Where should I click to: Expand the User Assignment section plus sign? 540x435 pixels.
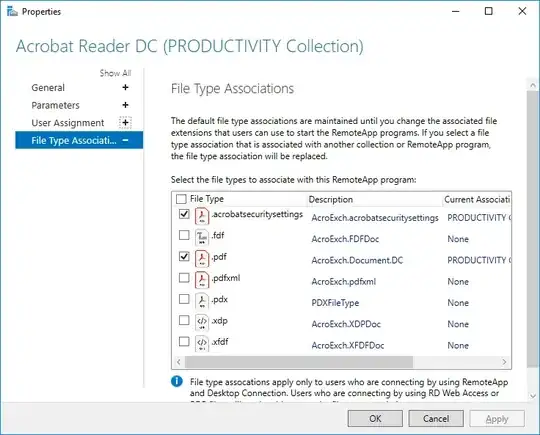pyautogui.click(x=125, y=123)
